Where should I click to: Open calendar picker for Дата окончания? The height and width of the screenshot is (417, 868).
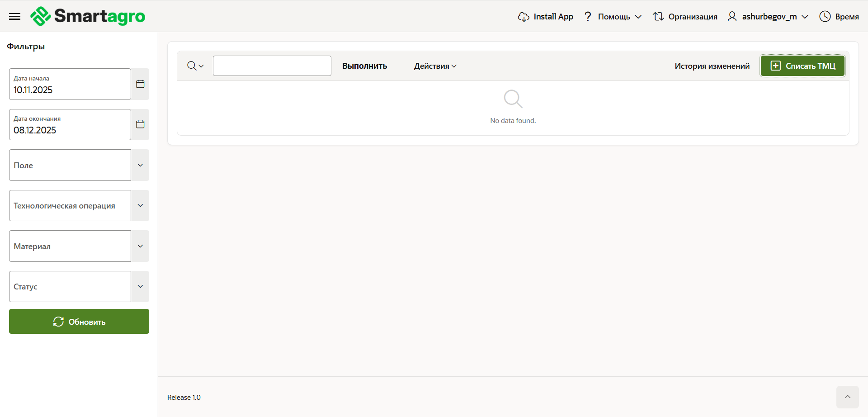coord(140,124)
